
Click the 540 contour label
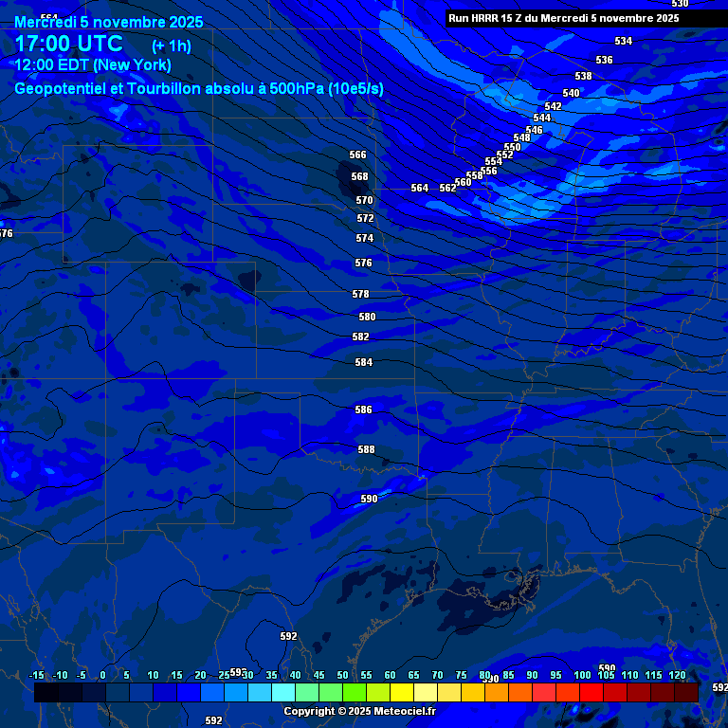(571, 94)
